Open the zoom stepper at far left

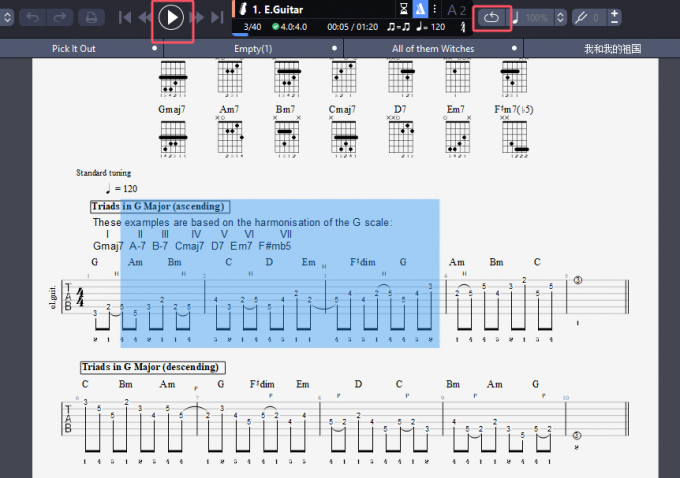tap(5, 18)
